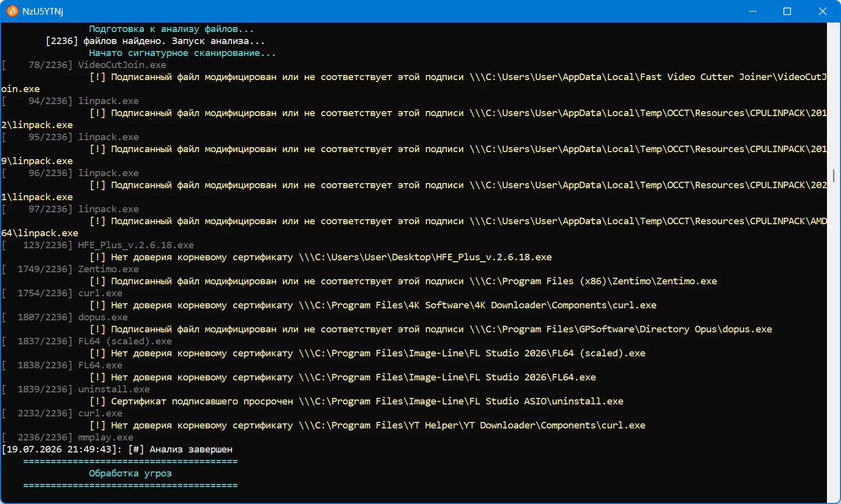The height and width of the screenshot is (504, 841).
Task: Click the mmplay.exe final entry
Action: click(68, 437)
